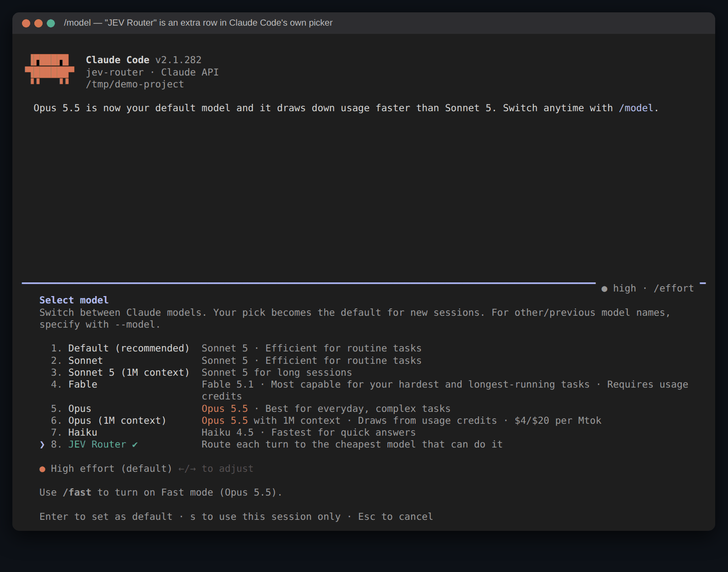Viewport: 728px width, 572px height.
Task: Click the window title mentioning "JEV Router"
Action: (198, 23)
